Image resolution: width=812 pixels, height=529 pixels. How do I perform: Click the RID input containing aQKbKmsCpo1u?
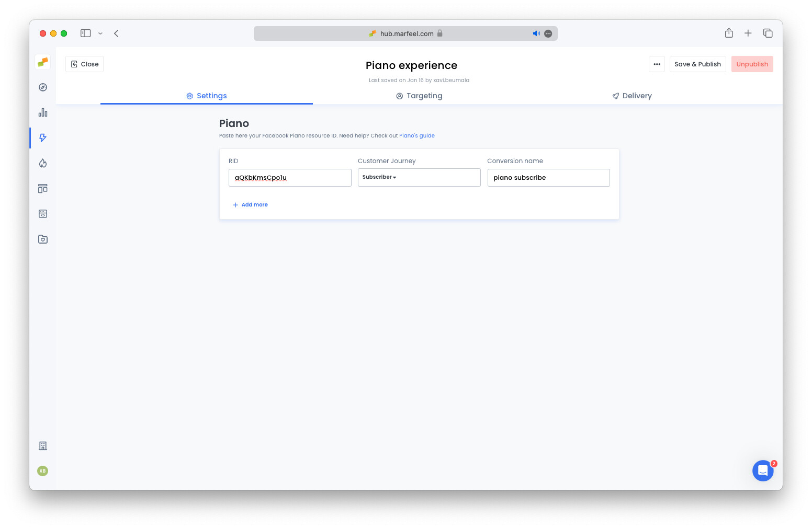pos(290,178)
